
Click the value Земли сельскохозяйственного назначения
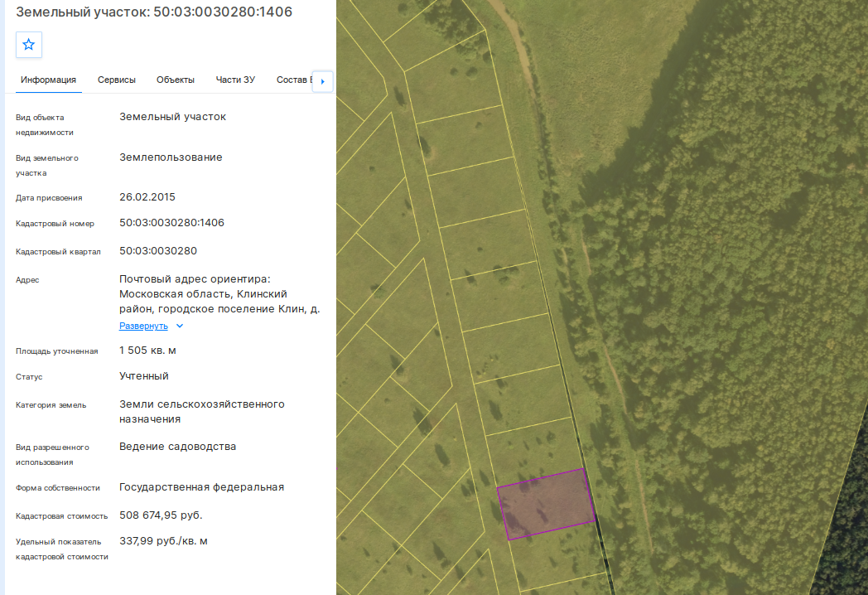[202, 412]
